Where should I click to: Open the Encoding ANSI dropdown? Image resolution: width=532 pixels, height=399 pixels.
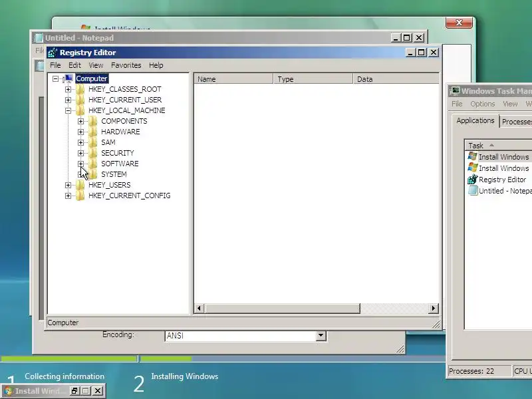(321, 336)
